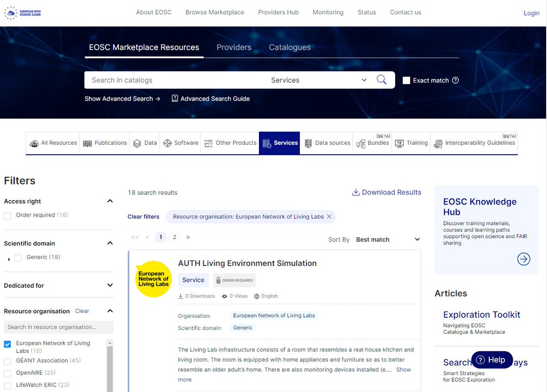547x392 pixels.
Task: Open Browse Marketplace menu item
Action: click(215, 12)
